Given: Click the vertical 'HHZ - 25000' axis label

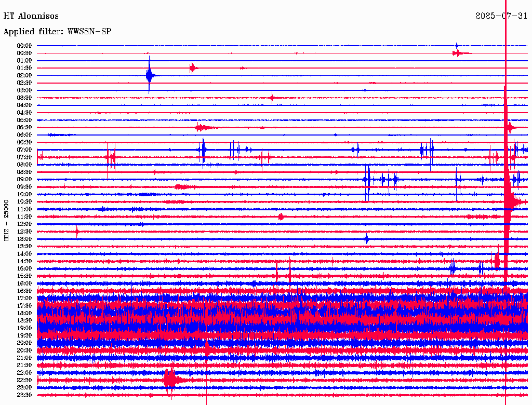Looking at the screenshot, I should [6, 220].
